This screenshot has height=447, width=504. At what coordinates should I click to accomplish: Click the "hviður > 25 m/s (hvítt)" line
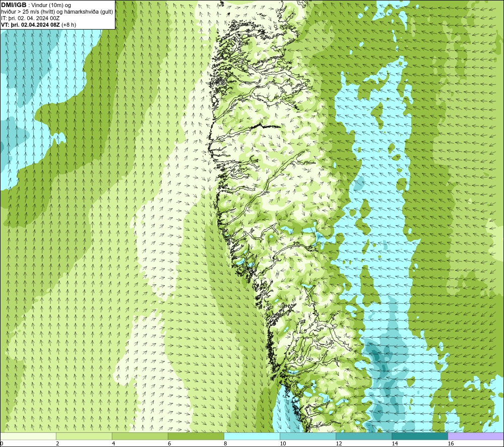pyautogui.click(x=28, y=12)
